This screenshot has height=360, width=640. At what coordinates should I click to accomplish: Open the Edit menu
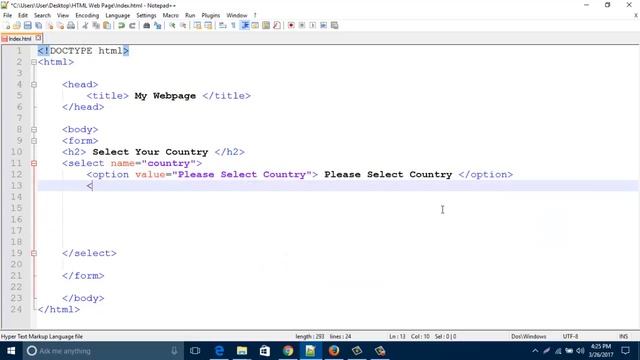point(23,15)
